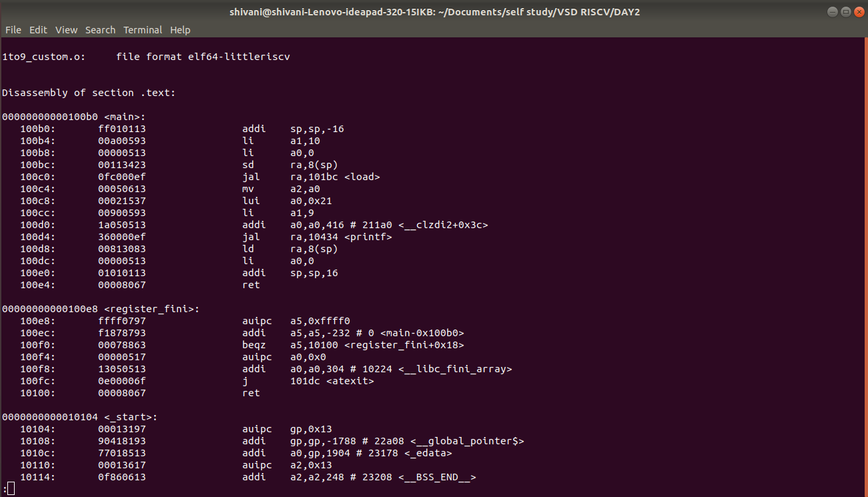Click the 'addi sp,sp,-16' instruction

293,129
